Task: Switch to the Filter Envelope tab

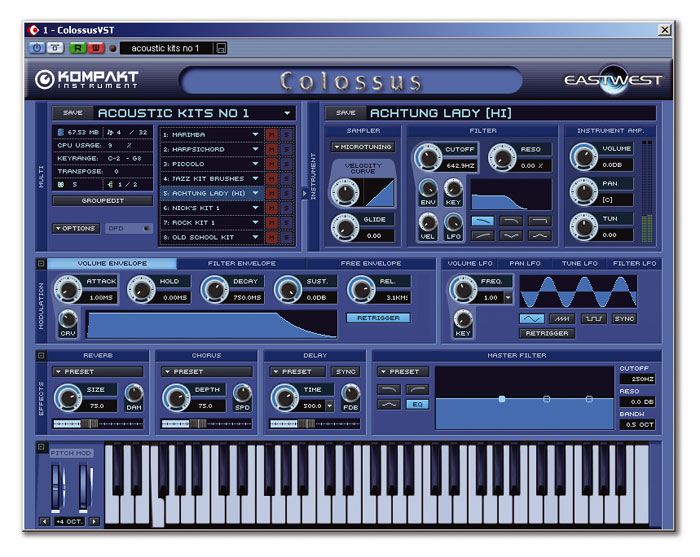Action: tap(242, 263)
